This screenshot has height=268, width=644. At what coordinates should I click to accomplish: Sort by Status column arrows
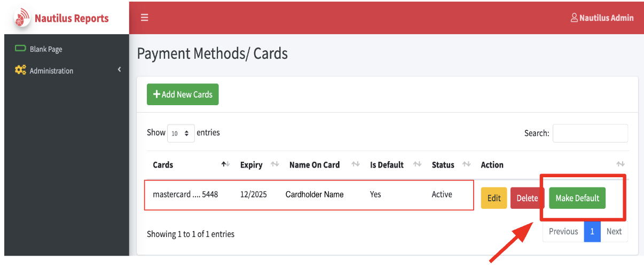(466, 164)
